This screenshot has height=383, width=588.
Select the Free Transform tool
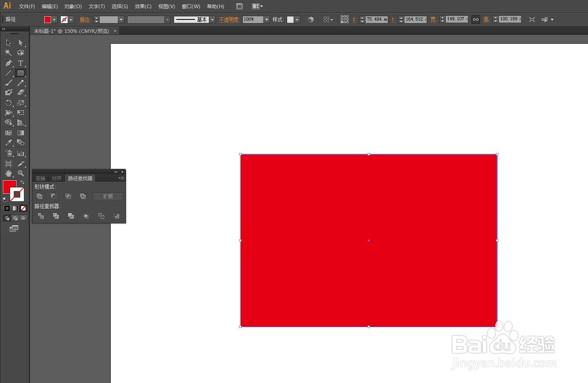coord(21,113)
